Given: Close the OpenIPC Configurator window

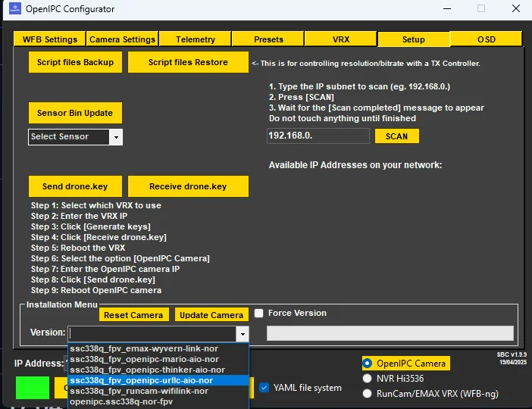Looking at the screenshot, I should click(x=516, y=8).
